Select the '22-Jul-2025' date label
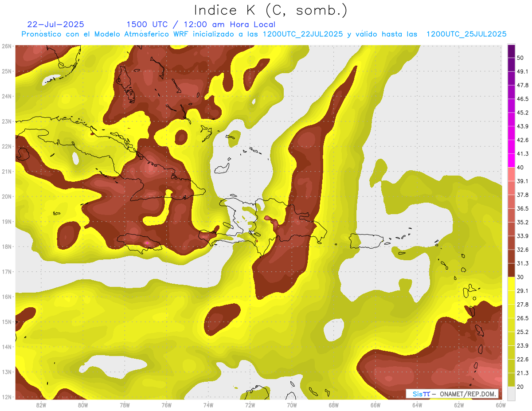This screenshot has height=411, width=532. (55, 24)
